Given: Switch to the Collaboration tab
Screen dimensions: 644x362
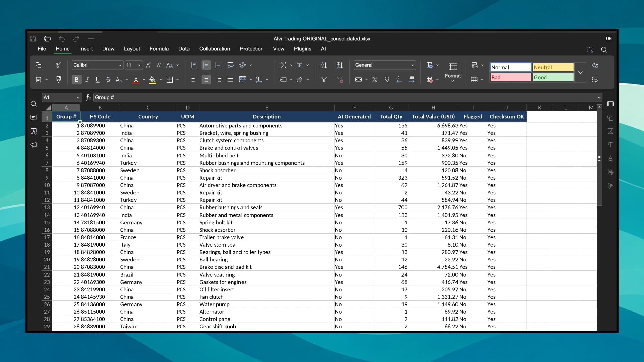Looking at the screenshot, I should (x=215, y=49).
